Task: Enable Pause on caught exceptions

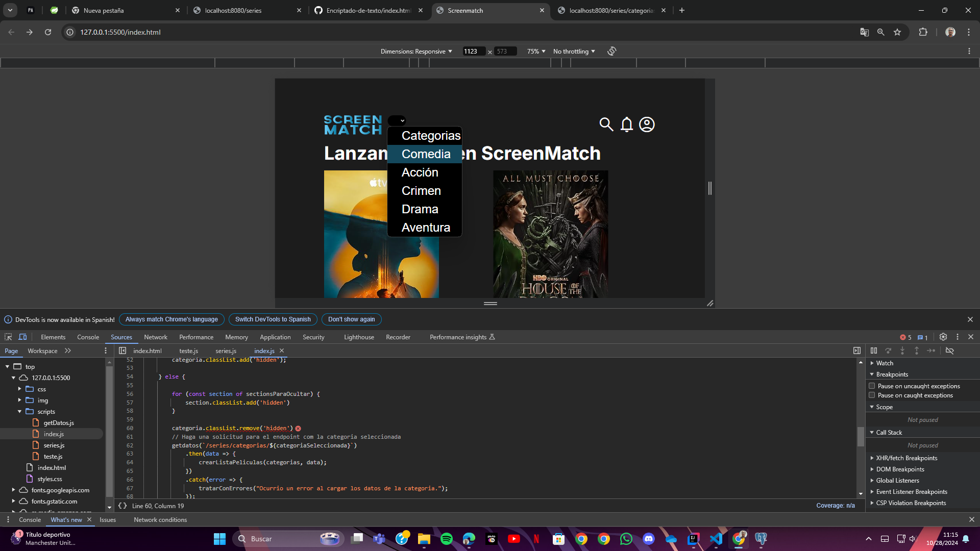Action: coord(872,395)
